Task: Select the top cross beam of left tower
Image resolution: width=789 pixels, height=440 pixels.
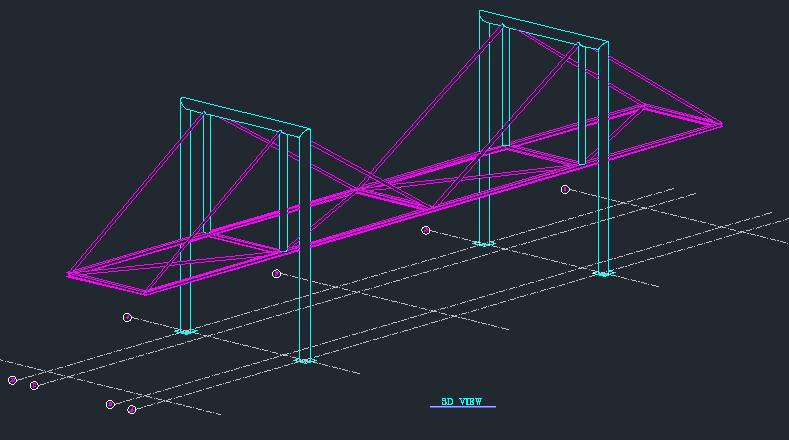Action: [245, 116]
